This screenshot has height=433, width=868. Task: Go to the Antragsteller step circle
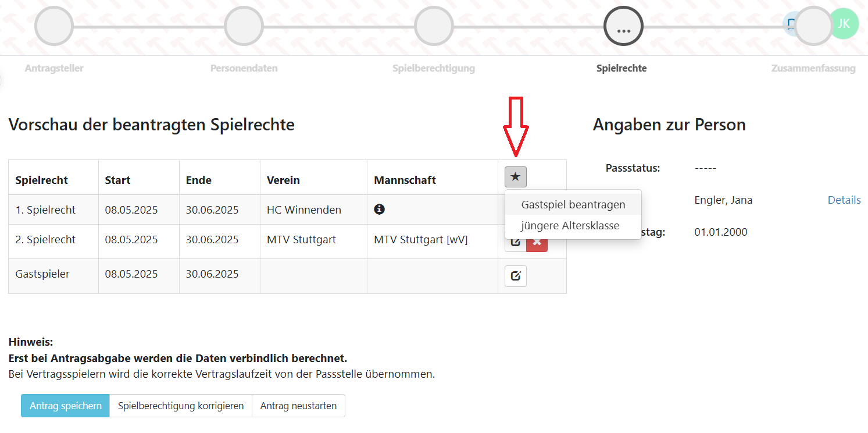pyautogui.click(x=54, y=26)
